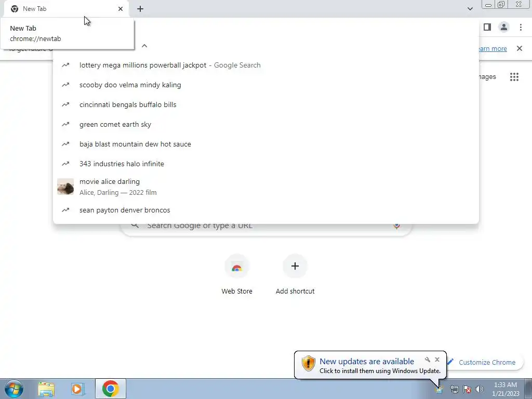Viewport: 532px width, 399px height.
Task: Click the Alice, Darling film thumbnail
Action: pos(65,187)
